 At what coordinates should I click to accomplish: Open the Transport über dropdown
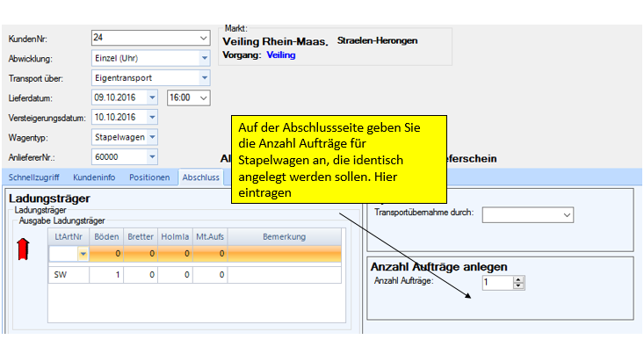coord(205,77)
